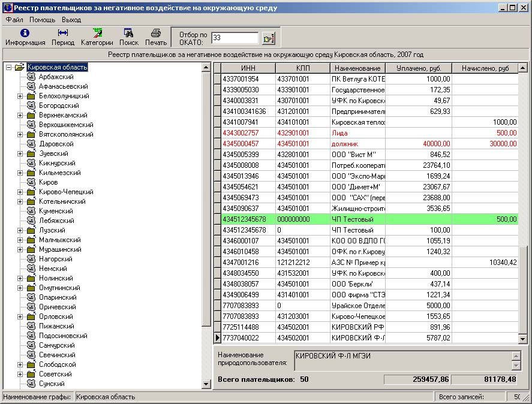Open the Помощь menu
This screenshot has width=532, height=404.
(x=42, y=20)
